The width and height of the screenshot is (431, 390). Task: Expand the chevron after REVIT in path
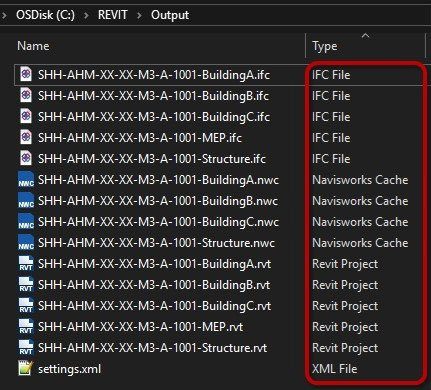(x=139, y=15)
